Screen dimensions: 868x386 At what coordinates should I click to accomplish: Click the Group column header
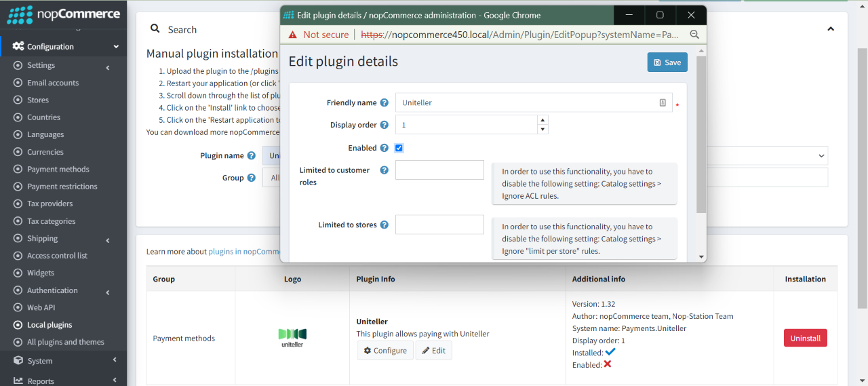click(x=164, y=279)
